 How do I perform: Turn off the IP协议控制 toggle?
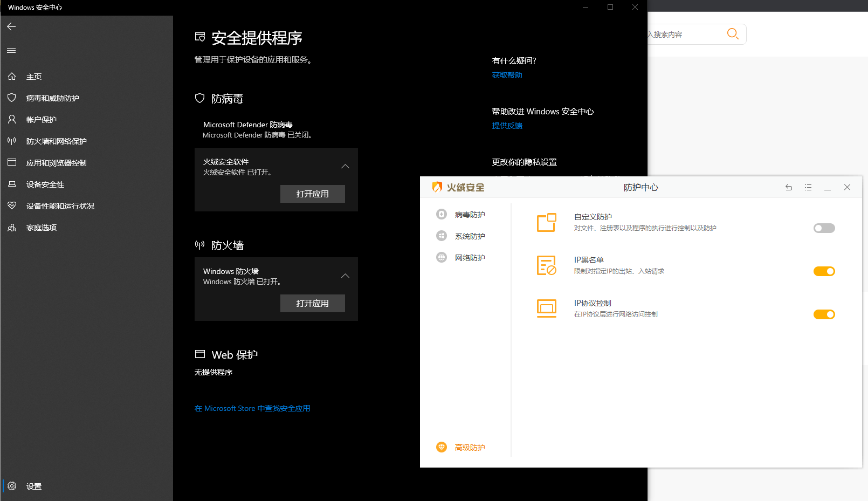click(824, 314)
